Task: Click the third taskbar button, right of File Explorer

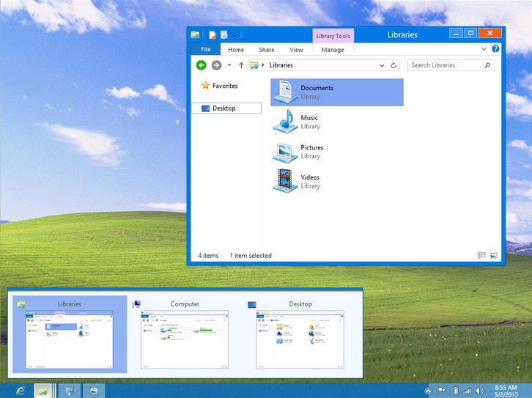Action: click(x=69, y=391)
